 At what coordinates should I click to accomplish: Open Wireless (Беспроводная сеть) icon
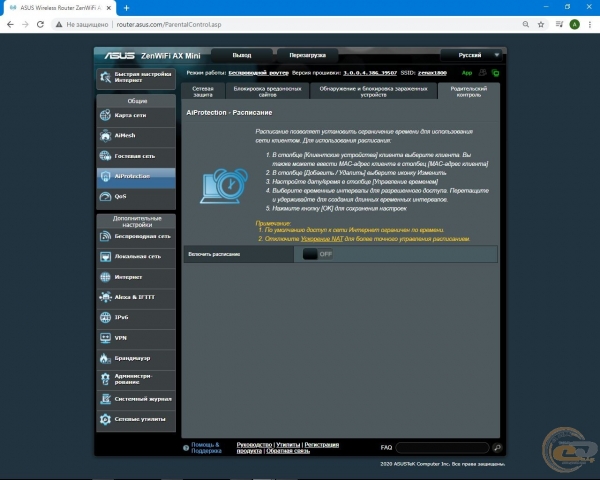pos(105,236)
